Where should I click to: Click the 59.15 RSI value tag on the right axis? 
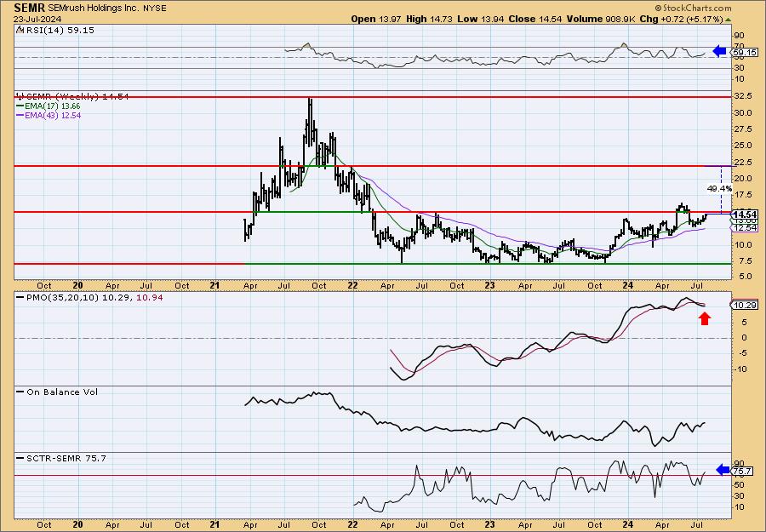point(745,52)
